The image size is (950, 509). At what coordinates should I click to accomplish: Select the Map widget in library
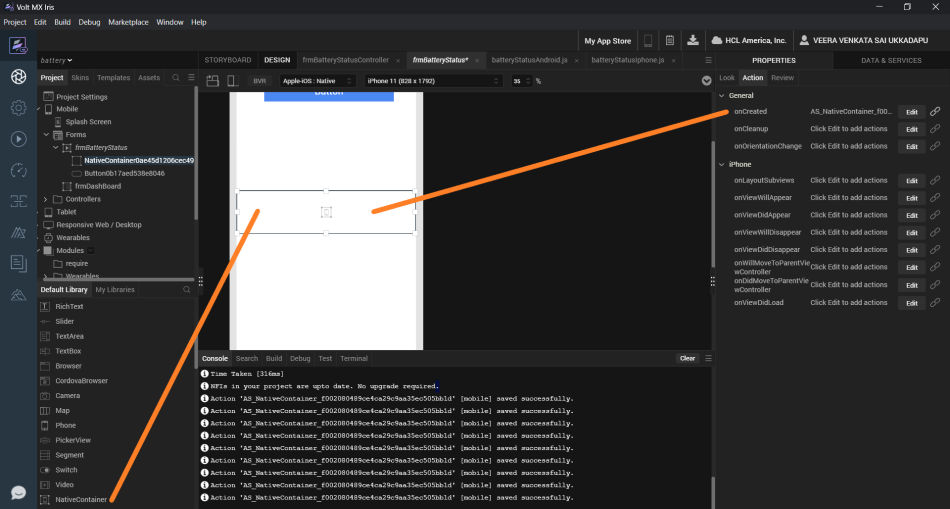point(55,411)
